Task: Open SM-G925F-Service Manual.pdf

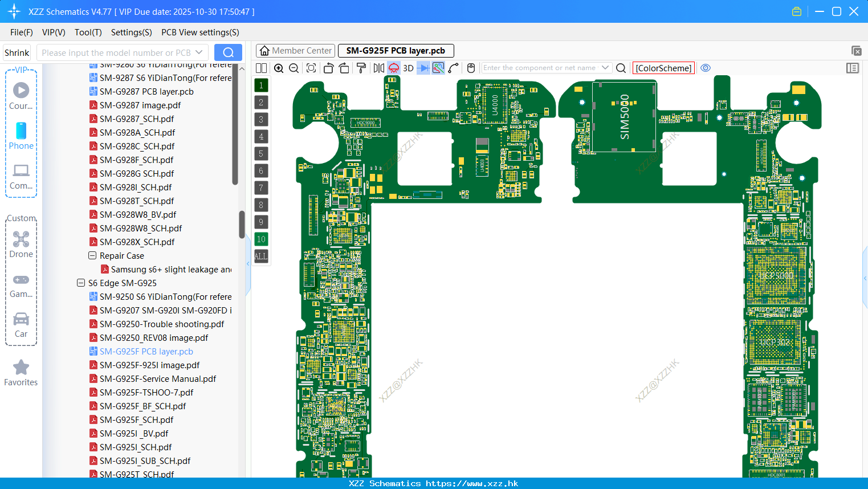Action: tap(158, 379)
